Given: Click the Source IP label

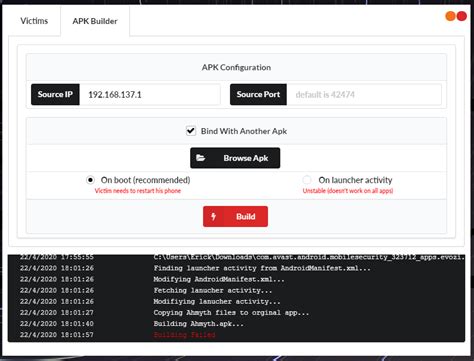Looking at the screenshot, I should [55, 94].
